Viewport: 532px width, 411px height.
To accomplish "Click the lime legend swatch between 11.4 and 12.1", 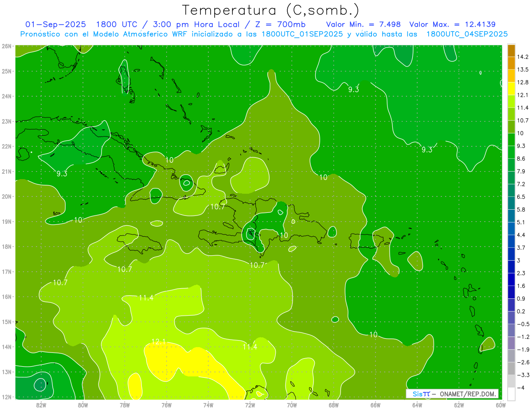I will (511, 101).
